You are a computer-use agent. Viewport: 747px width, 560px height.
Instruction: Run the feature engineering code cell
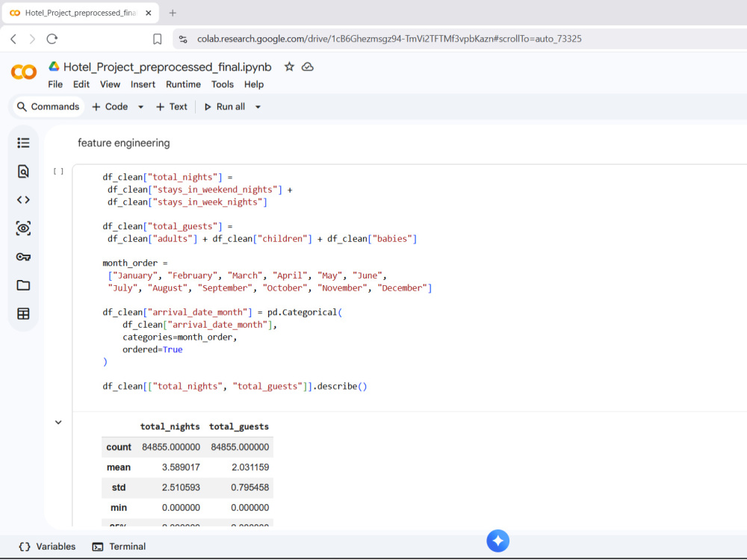coord(58,171)
